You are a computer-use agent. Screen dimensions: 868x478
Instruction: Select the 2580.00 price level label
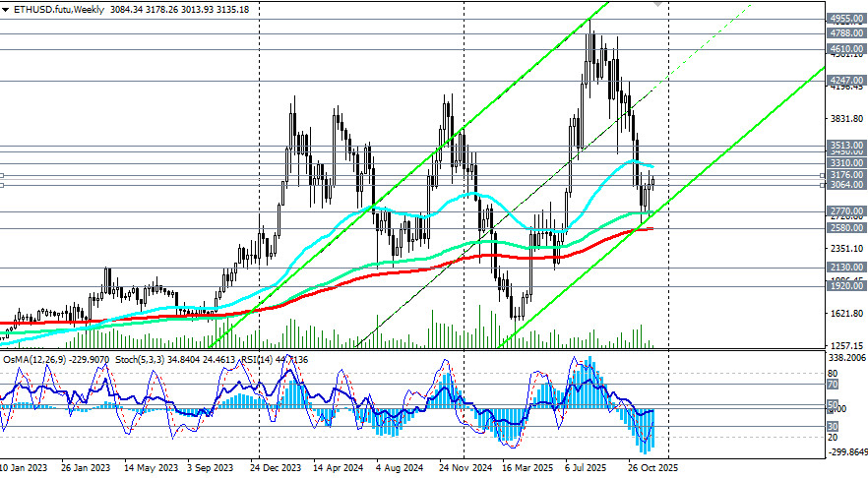pyautogui.click(x=846, y=227)
